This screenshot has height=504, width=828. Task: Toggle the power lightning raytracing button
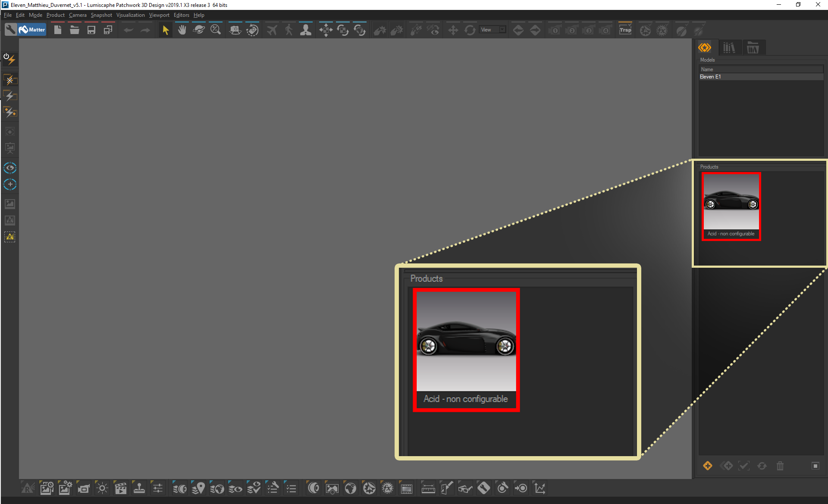(9, 59)
